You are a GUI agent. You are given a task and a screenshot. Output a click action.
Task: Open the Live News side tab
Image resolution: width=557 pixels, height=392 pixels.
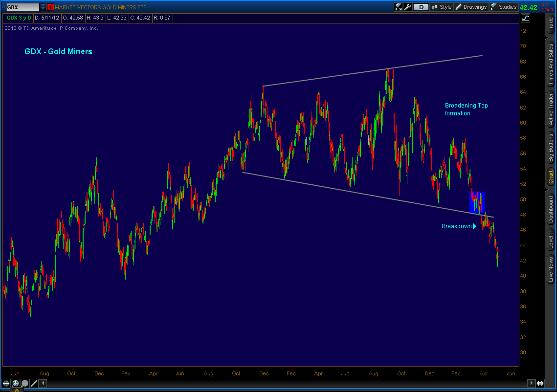click(x=551, y=268)
